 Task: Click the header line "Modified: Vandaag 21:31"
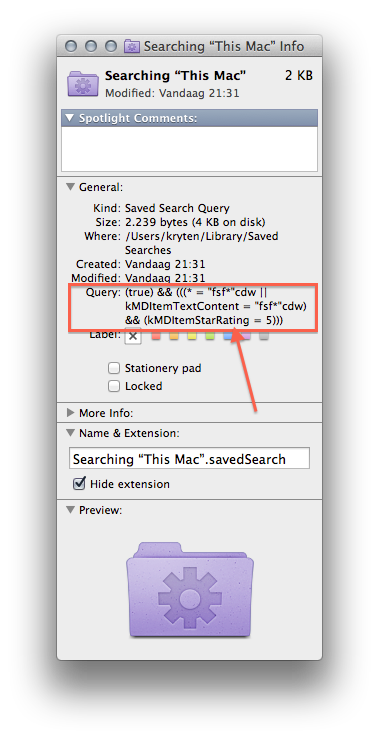[172, 93]
